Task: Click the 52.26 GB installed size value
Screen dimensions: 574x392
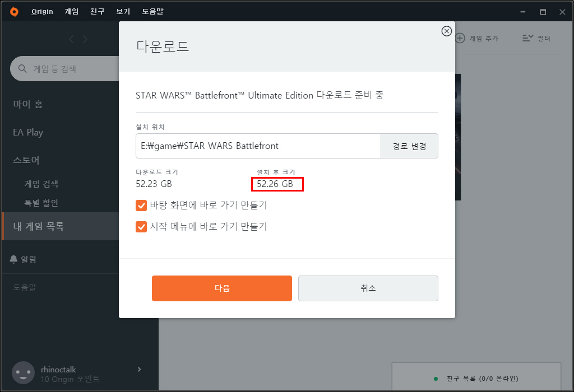Action: [275, 184]
